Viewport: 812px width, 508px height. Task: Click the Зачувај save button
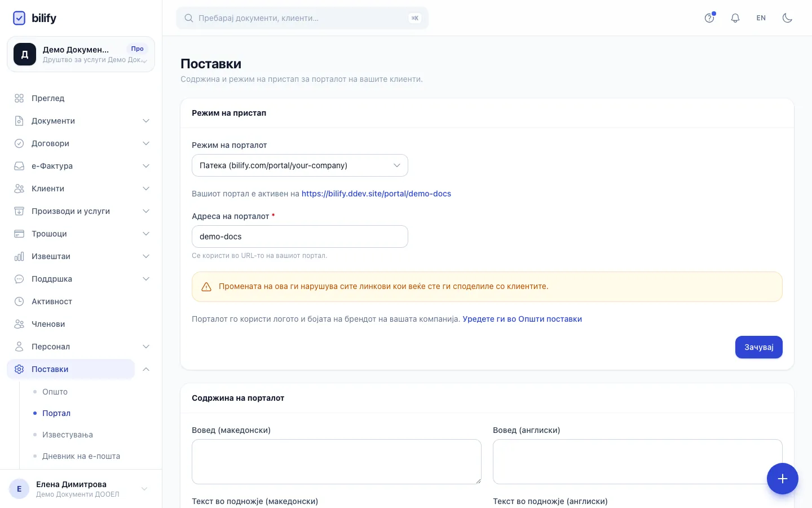click(759, 347)
